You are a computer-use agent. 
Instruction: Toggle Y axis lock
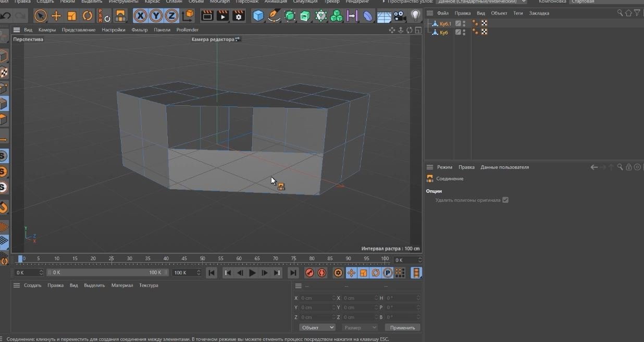tap(156, 16)
